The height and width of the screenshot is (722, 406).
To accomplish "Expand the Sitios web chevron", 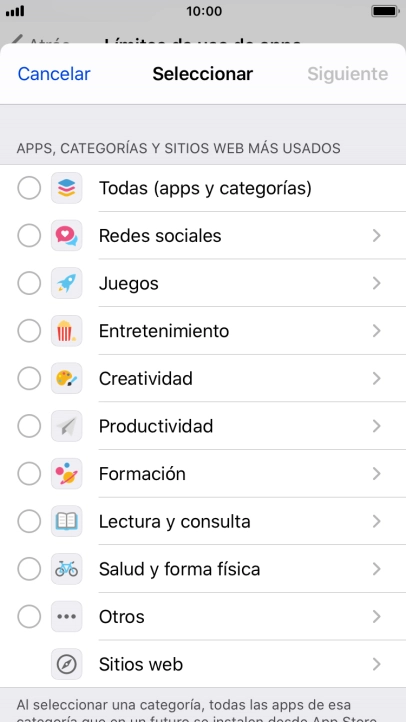I will point(377,664).
